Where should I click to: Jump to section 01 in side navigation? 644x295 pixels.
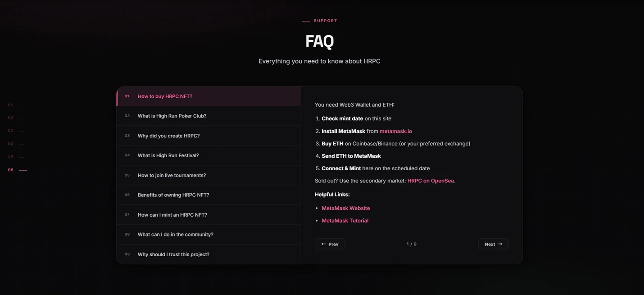coord(16,105)
